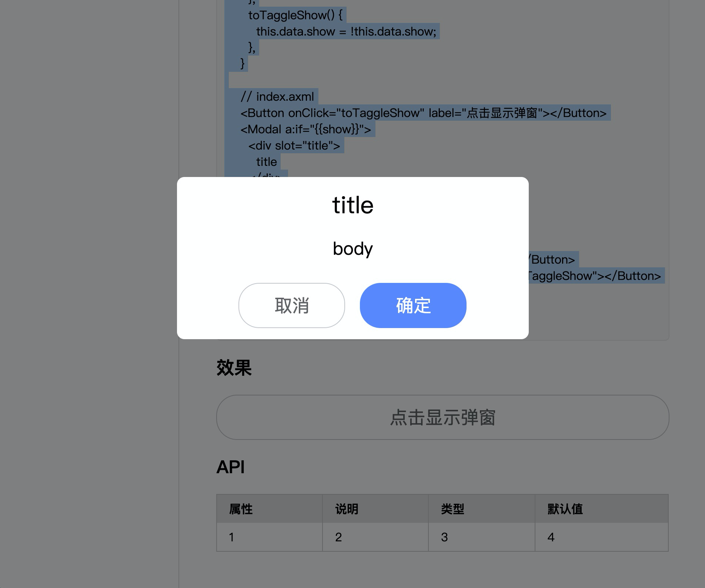Screen dimensions: 705x588
Task: Confirm the modal with the 确定 button
Action: tap(413, 305)
